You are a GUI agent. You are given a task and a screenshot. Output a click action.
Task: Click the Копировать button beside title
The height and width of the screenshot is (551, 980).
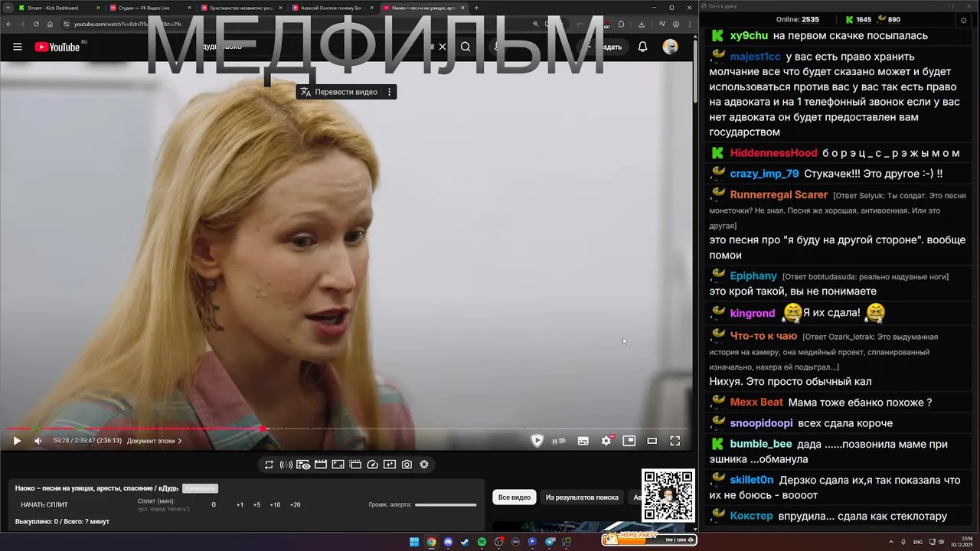coord(200,488)
